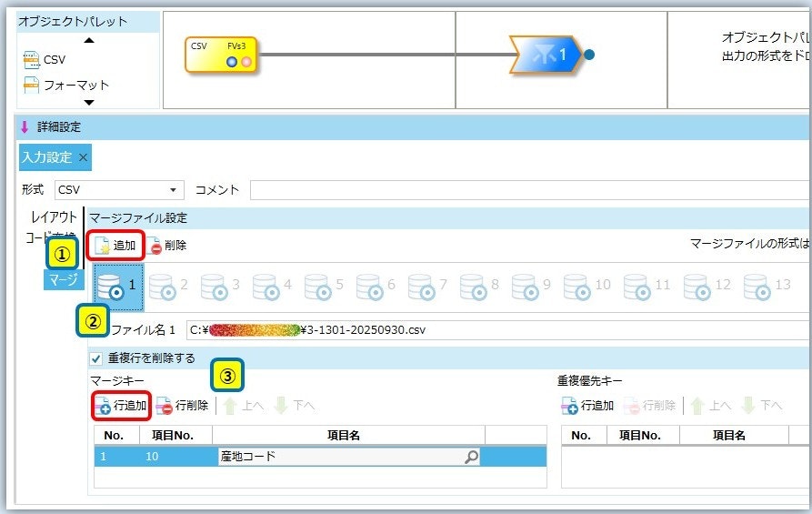Click the 項目No. header in マージキー table
Screen dimensions: 812x514
[x=175, y=435]
